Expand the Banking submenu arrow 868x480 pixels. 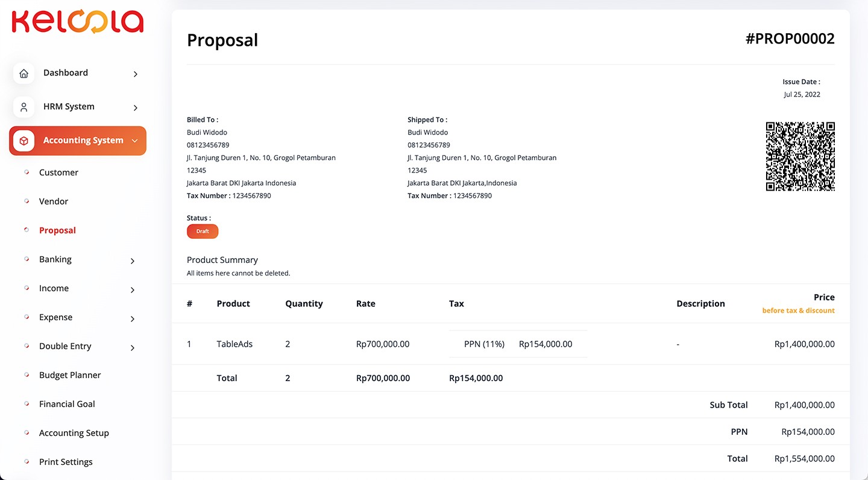[133, 261]
